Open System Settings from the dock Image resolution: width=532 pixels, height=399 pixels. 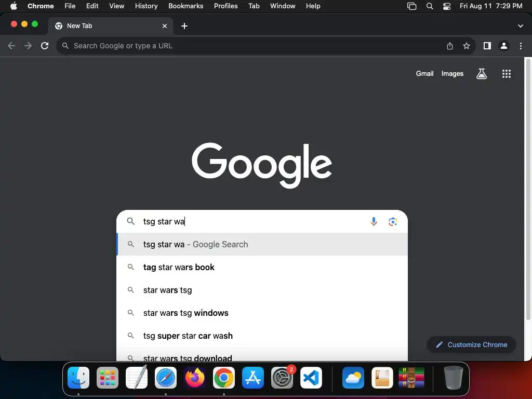282,378
